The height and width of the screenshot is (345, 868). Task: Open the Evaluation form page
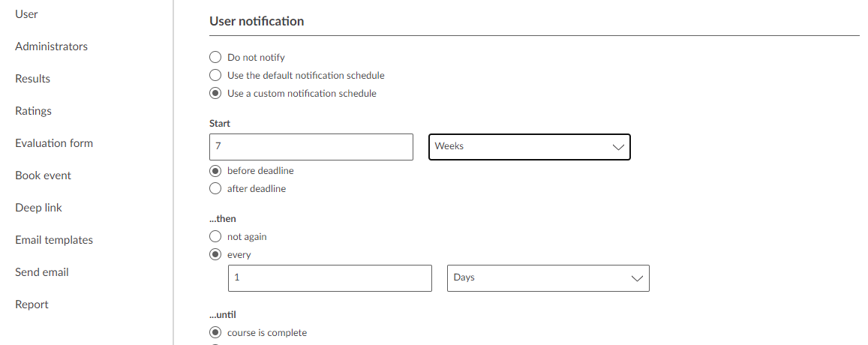coord(54,143)
